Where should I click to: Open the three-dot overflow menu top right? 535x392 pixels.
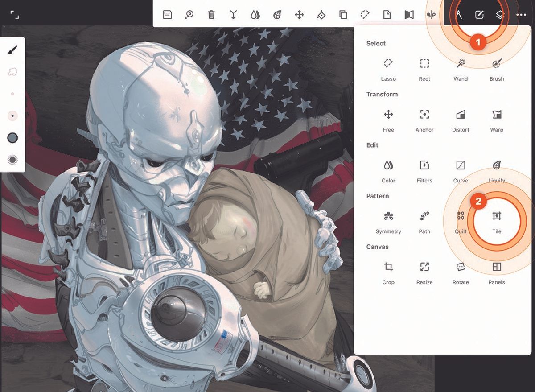pos(520,14)
